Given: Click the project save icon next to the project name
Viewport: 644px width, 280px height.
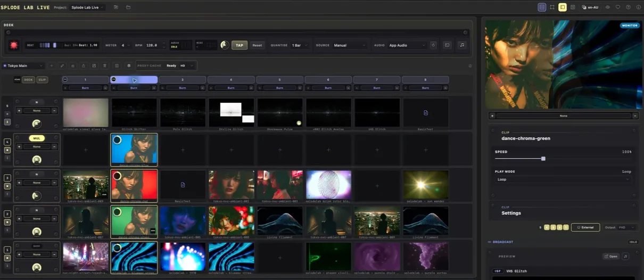Looking at the screenshot, I should 116,7.
